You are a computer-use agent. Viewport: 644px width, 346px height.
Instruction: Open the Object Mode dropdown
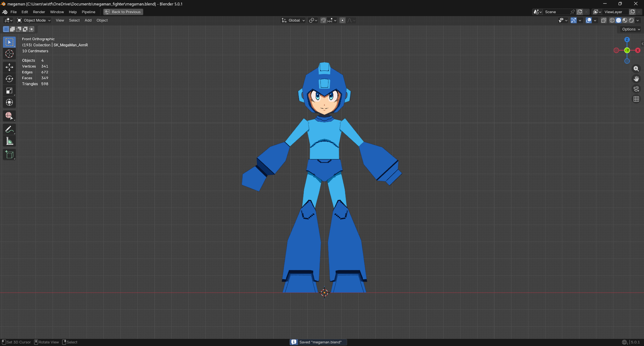[34, 20]
